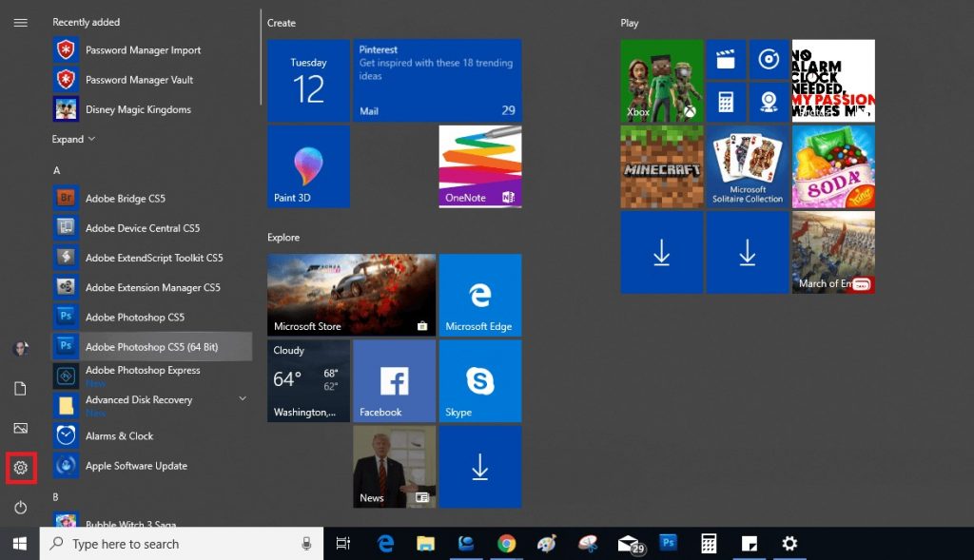The width and height of the screenshot is (974, 560).
Task: Open the Paint 3D tile
Action: pos(309,166)
